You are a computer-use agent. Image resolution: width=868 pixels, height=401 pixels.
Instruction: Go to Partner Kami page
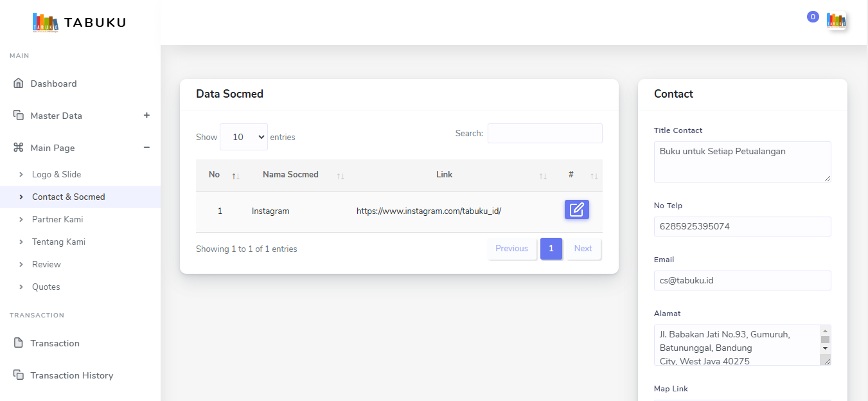click(57, 219)
